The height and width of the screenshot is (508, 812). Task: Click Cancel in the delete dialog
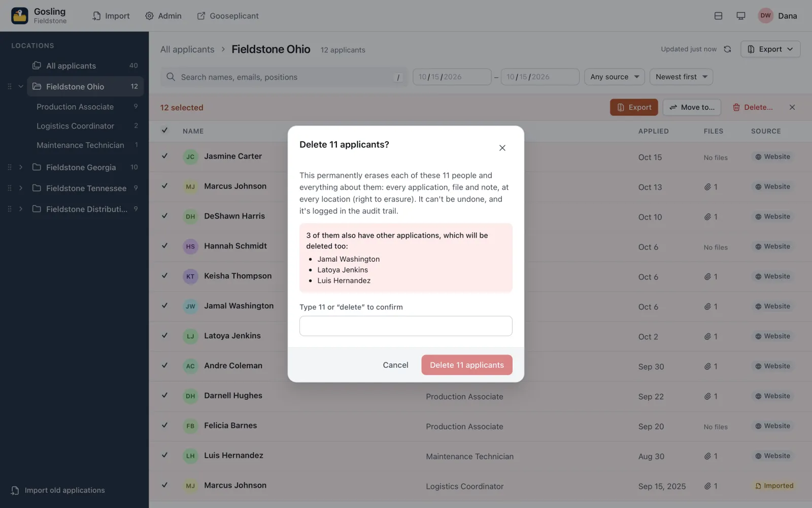tap(395, 365)
